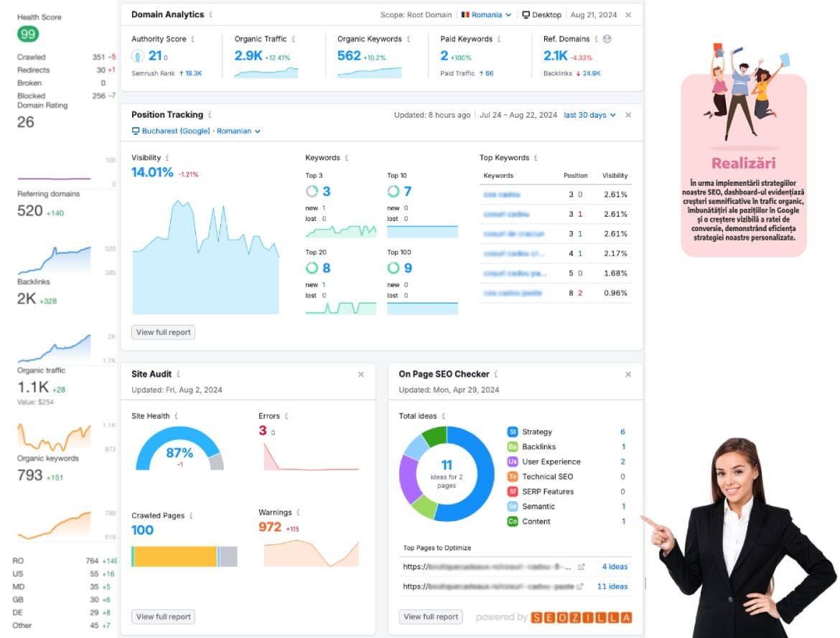840x638 pixels.
Task: Open Bucharest (Google) Romanian location dropdown
Action: 196,131
